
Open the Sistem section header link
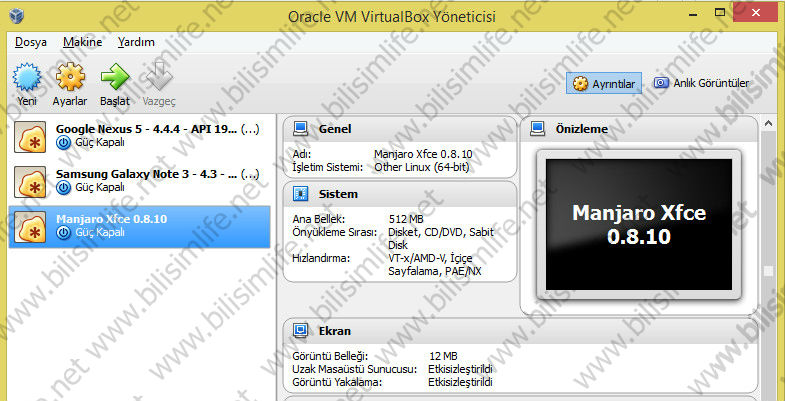coord(338,194)
